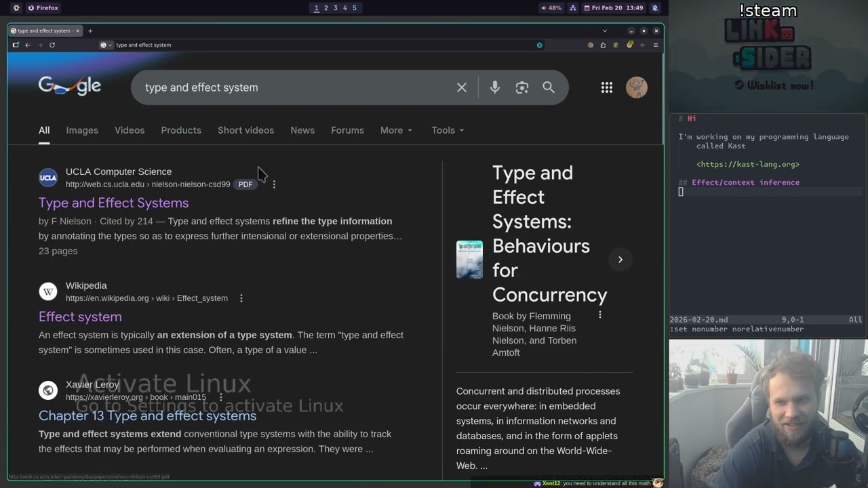
Task: Open the 'Type and Effect Systems' result link
Action: 113,203
